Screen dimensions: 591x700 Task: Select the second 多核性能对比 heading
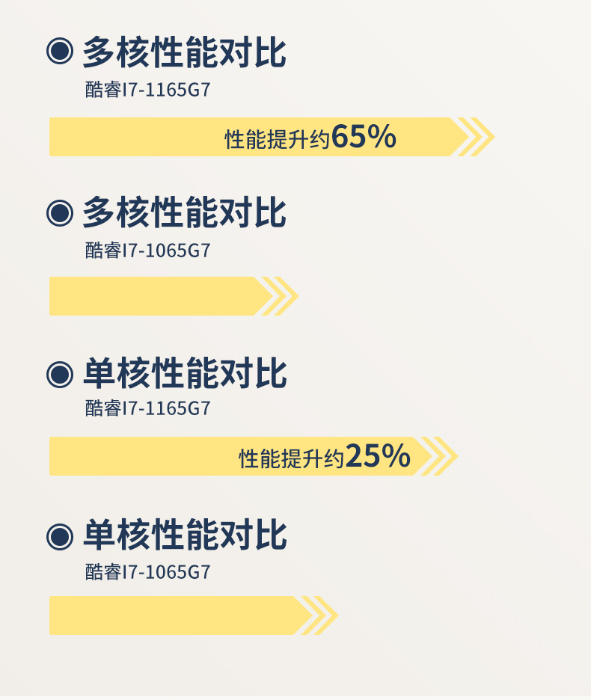185,212
